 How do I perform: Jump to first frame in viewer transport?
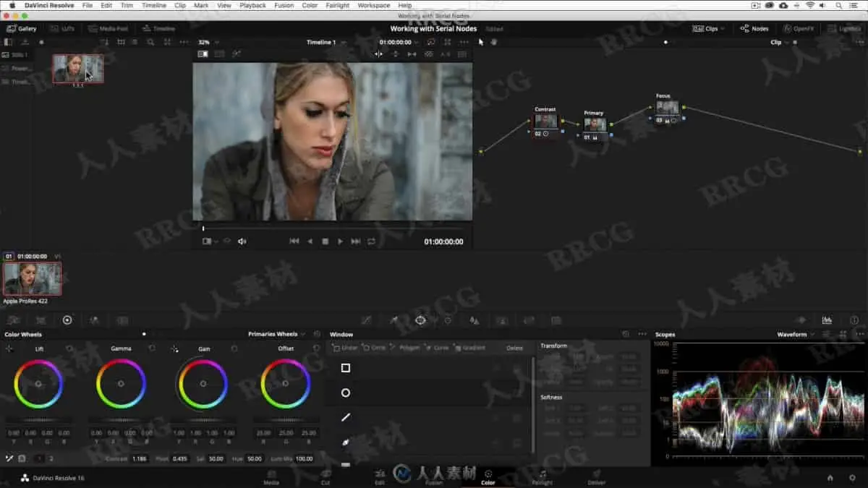coord(294,241)
